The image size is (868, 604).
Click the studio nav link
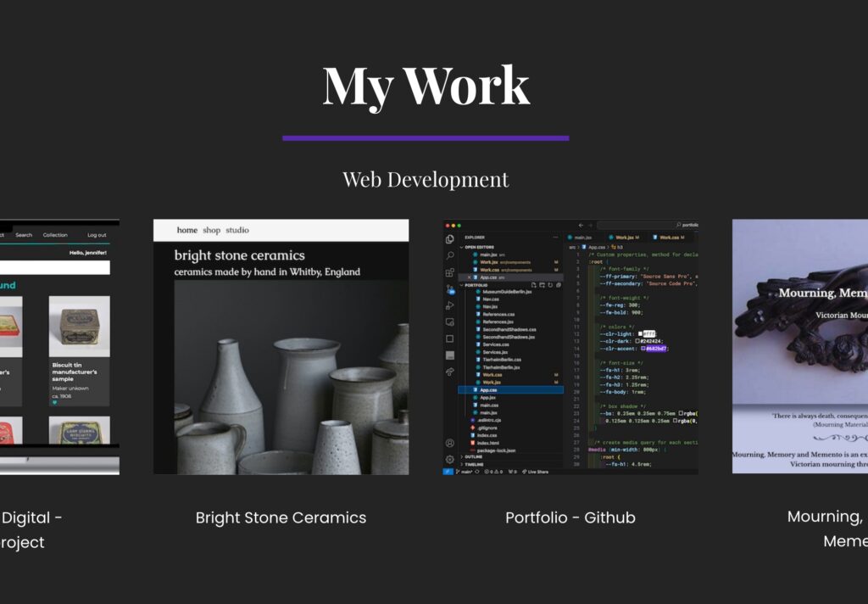pyautogui.click(x=237, y=230)
